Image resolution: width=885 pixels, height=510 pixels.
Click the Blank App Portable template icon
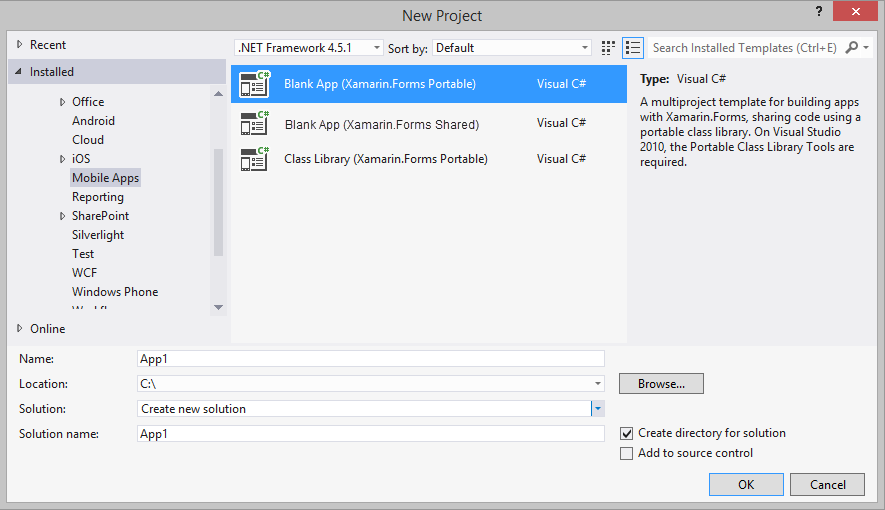254,85
